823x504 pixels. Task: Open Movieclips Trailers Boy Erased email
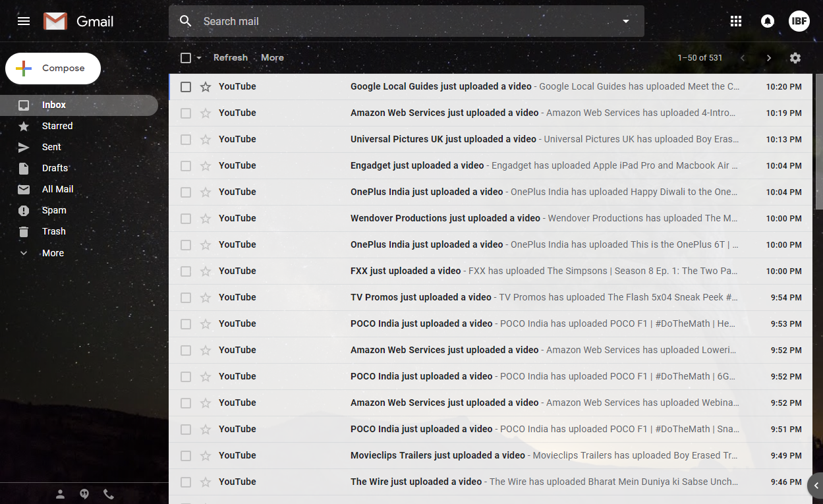[x=490, y=455]
